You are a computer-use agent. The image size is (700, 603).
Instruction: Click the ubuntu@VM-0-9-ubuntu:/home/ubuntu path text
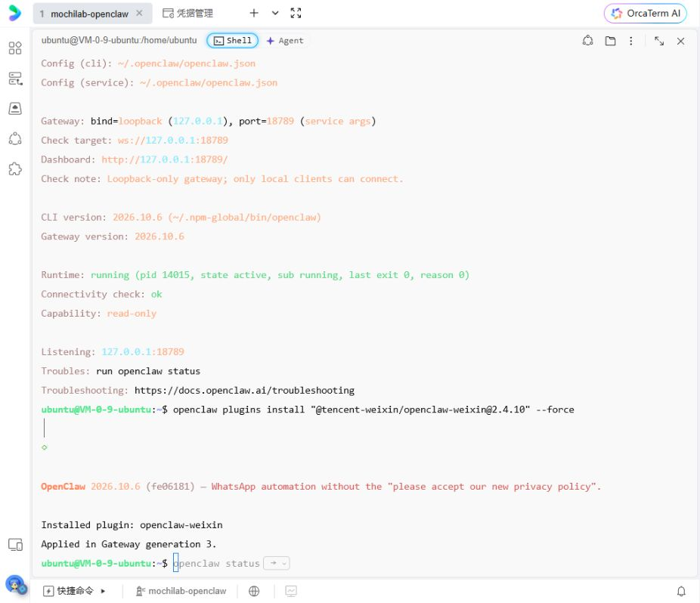119,40
